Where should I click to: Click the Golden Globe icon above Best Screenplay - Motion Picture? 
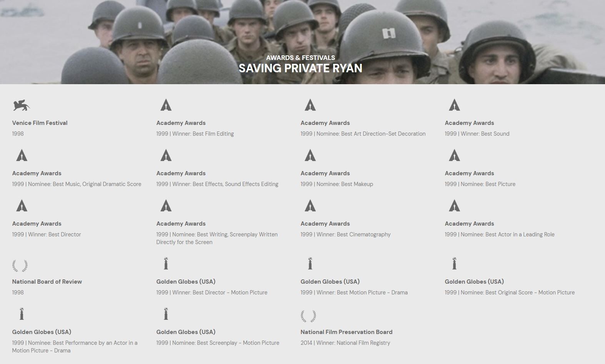point(166,314)
